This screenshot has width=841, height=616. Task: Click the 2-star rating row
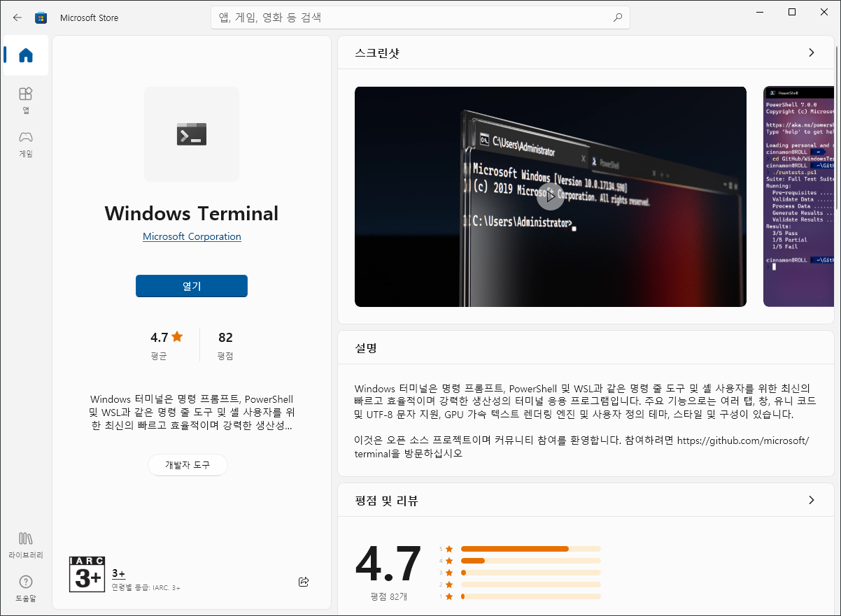click(520, 585)
